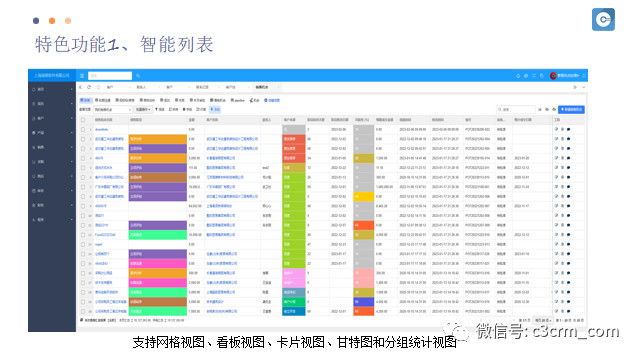Switch to the pipeline view tab
640x360 pixels.
(x=238, y=100)
